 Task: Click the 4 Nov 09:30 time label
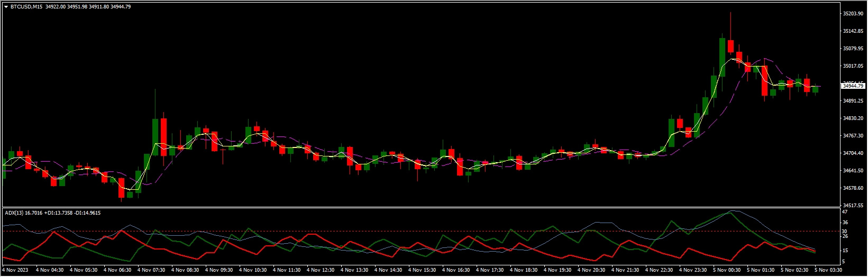point(219,270)
